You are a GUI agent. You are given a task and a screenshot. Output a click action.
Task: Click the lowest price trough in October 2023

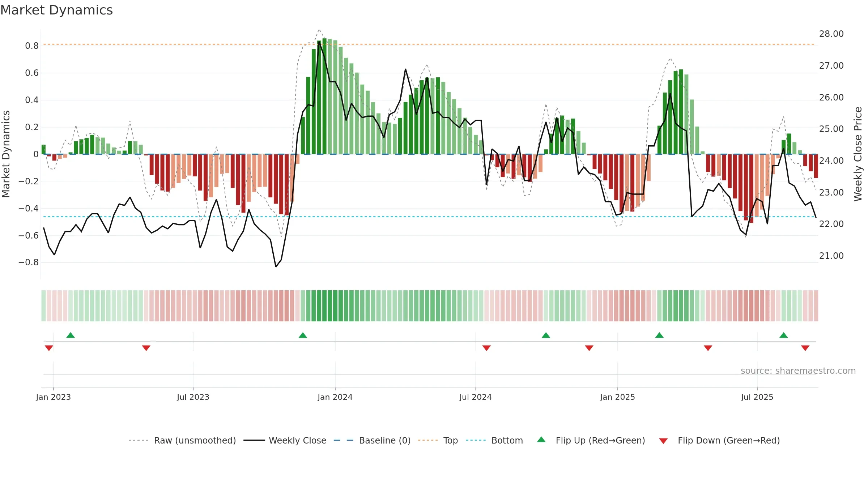(276, 266)
